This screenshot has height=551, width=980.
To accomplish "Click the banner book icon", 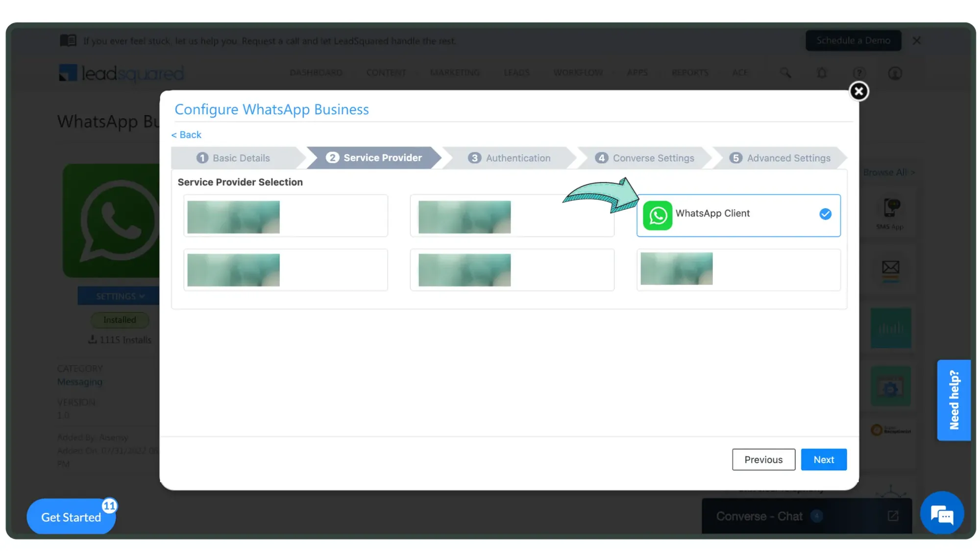I will coord(68,40).
